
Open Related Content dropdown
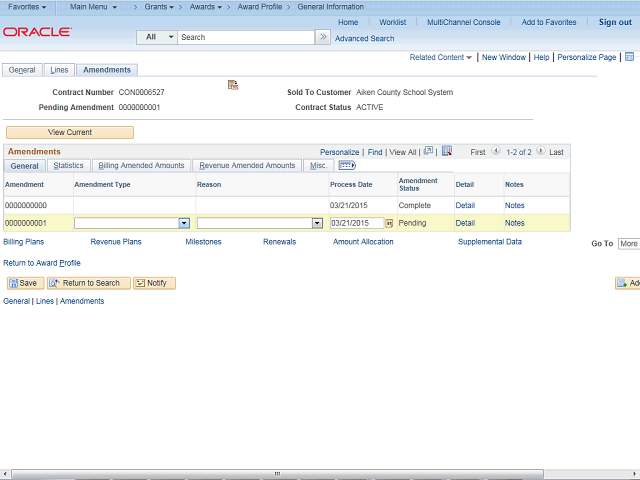pos(440,57)
